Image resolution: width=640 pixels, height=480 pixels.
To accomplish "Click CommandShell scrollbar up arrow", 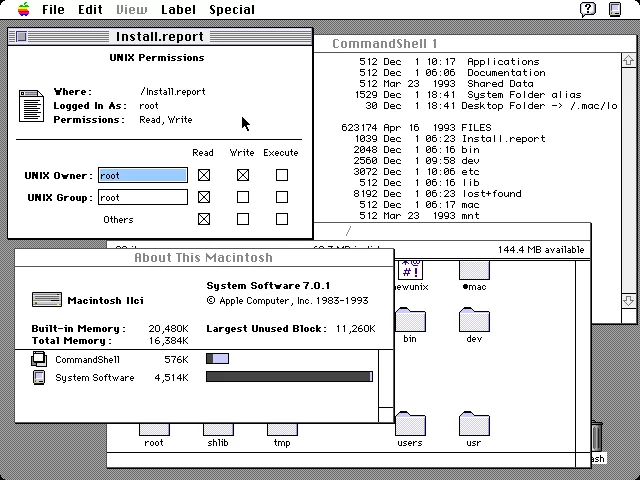I will click(628, 60).
